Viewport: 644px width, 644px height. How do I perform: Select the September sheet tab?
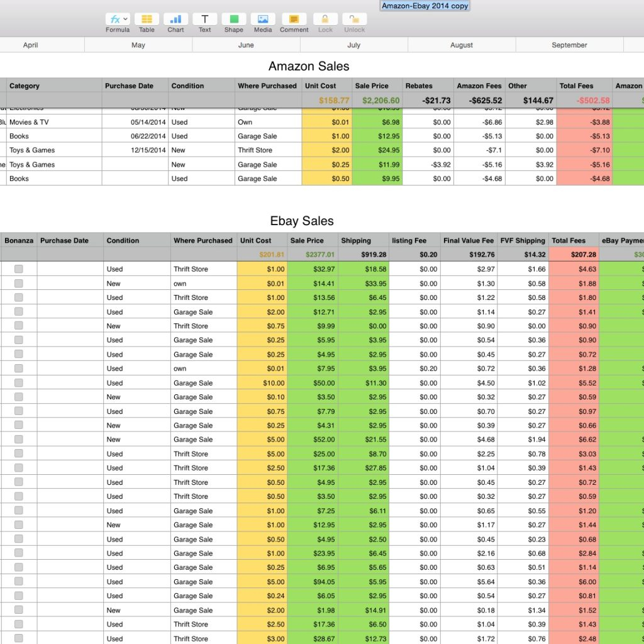click(569, 45)
